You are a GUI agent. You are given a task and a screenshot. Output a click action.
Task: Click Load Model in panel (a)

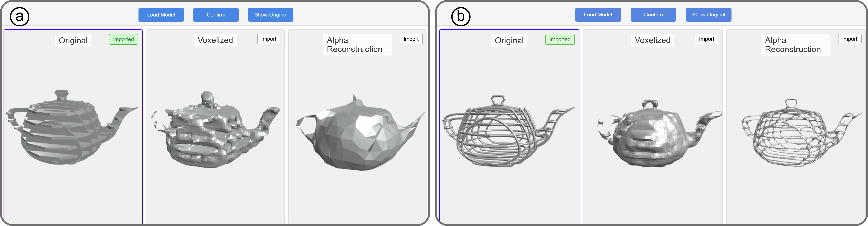pyautogui.click(x=161, y=15)
